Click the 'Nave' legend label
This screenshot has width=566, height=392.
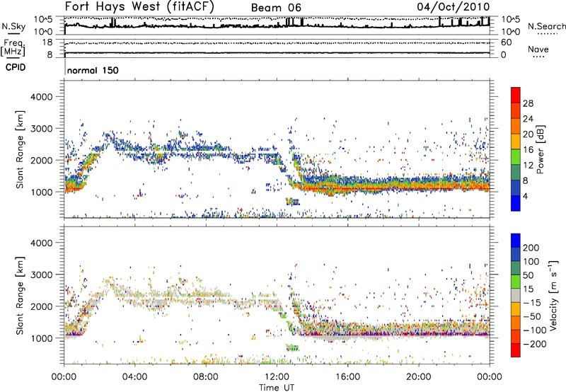tap(538, 49)
